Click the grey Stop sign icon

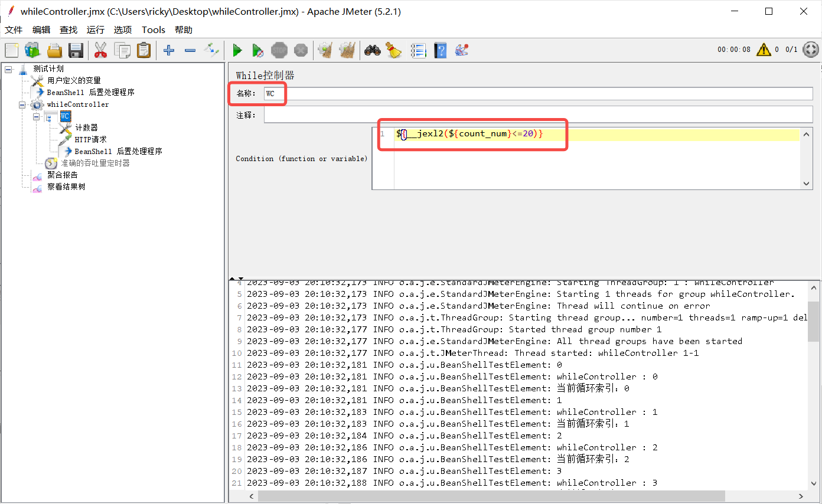click(279, 50)
